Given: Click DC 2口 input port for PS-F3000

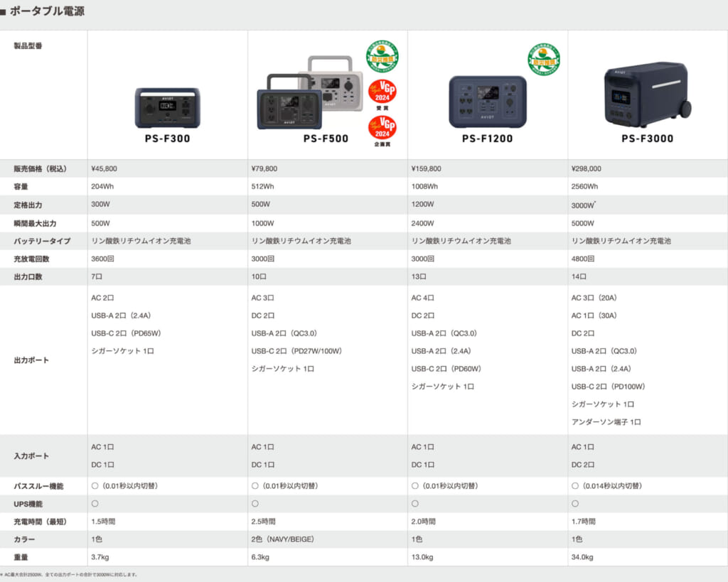Looking at the screenshot, I should click(583, 465).
